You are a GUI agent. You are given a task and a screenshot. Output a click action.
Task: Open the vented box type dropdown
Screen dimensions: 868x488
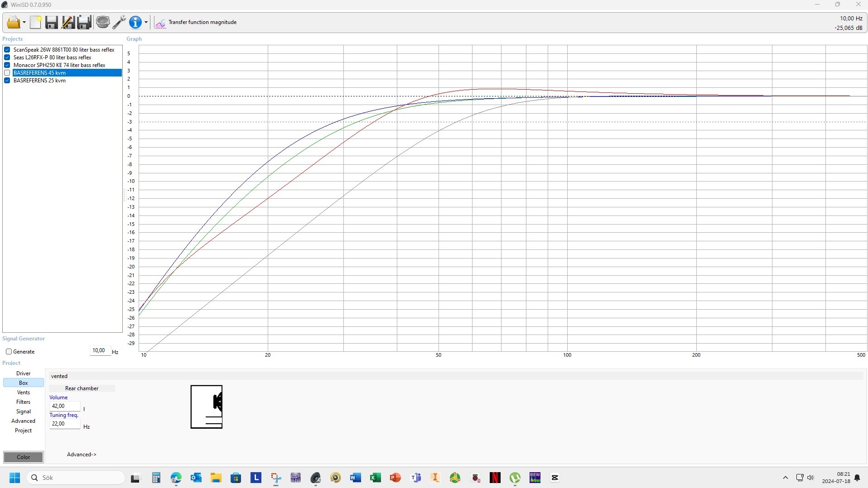click(x=456, y=376)
